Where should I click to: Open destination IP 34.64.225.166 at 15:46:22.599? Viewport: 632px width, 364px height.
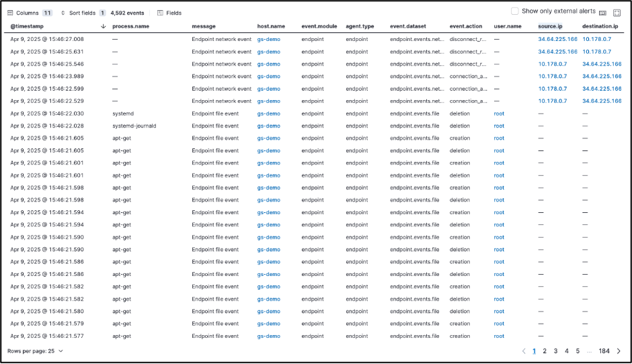click(602, 89)
